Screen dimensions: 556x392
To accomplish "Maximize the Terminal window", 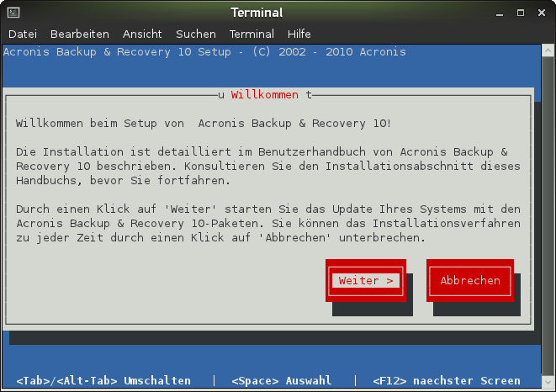I will 521,13.
